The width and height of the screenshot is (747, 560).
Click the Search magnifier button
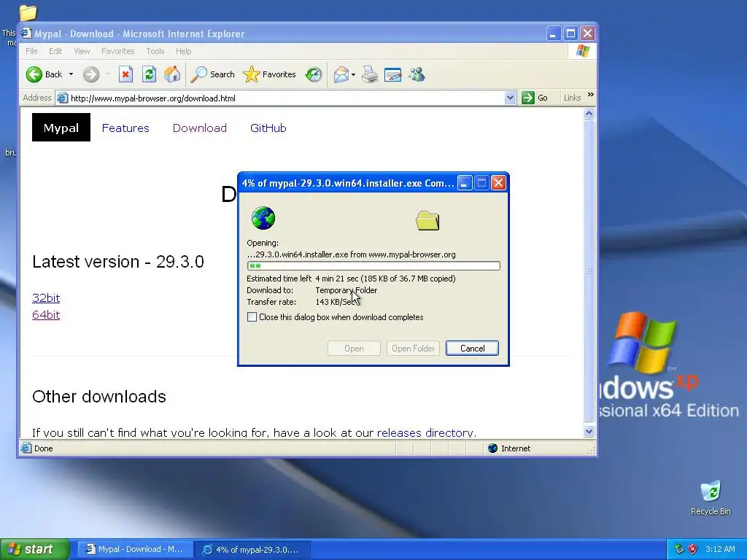[x=212, y=74]
